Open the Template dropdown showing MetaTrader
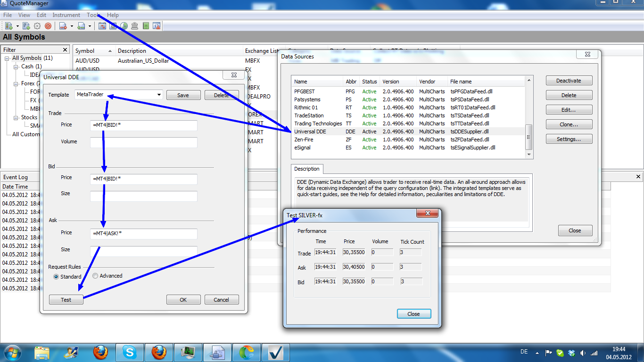Viewport: 644px width, 362px height. point(119,95)
